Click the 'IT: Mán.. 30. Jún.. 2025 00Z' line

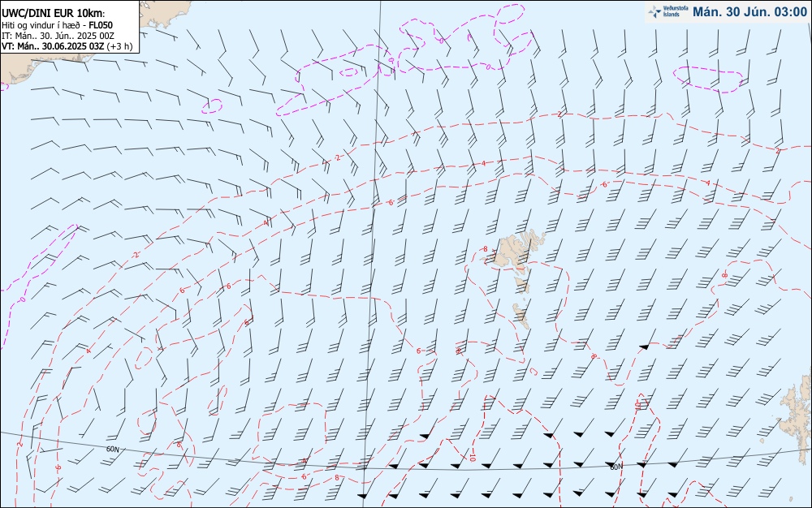click(x=58, y=36)
